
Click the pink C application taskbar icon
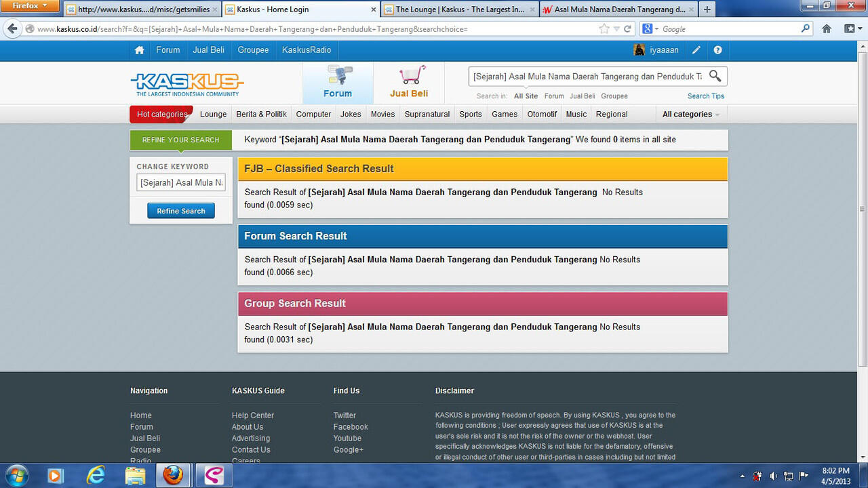[214, 476]
